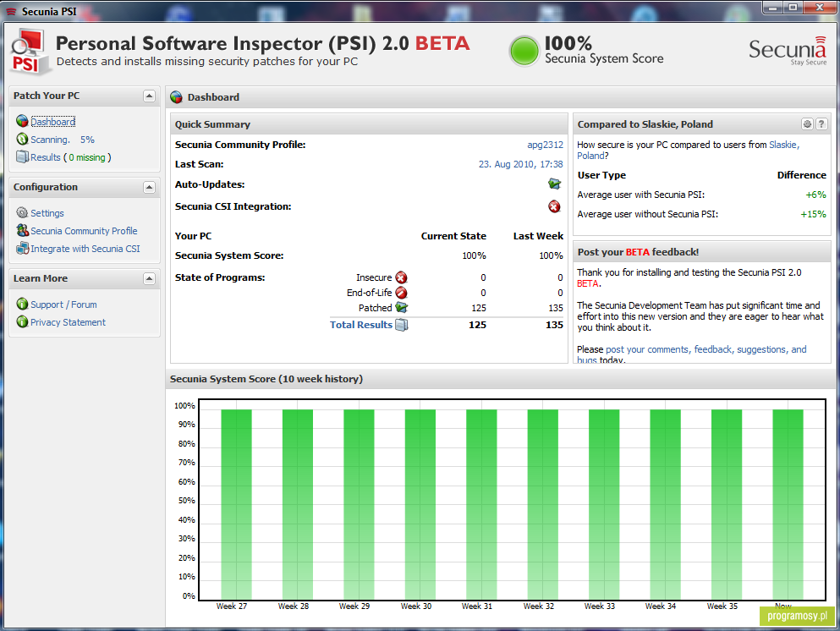Click Post your BETA feedback! heading
Viewport: 840px width, 631px height.
[638, 252]
